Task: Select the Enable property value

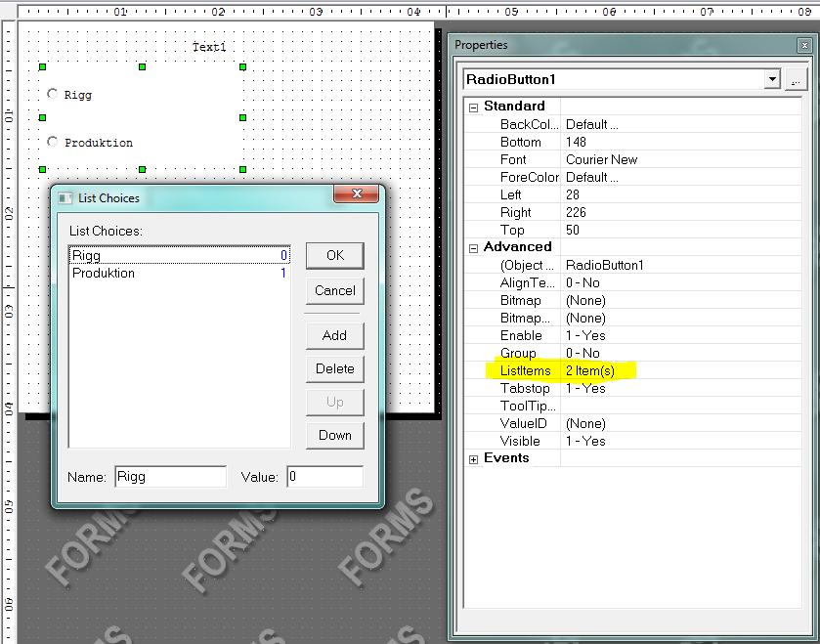Action: click(680, 335)
